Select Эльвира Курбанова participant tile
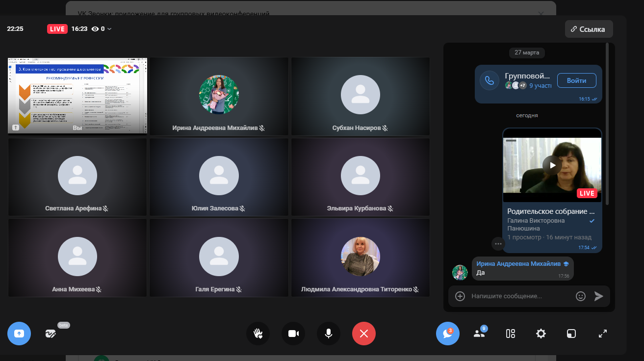 361,177
